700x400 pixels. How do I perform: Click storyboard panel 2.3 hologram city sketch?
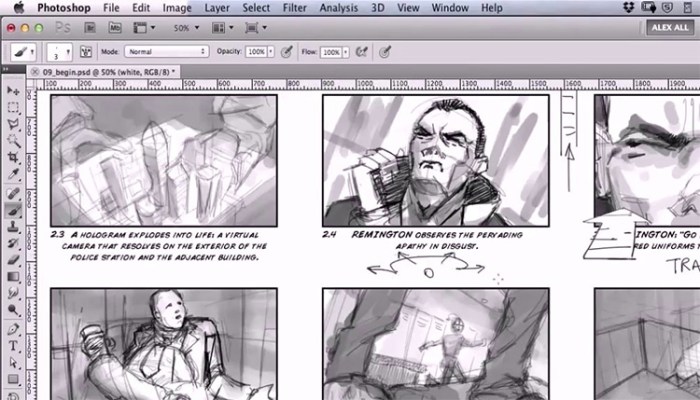(x=163, y=160)
